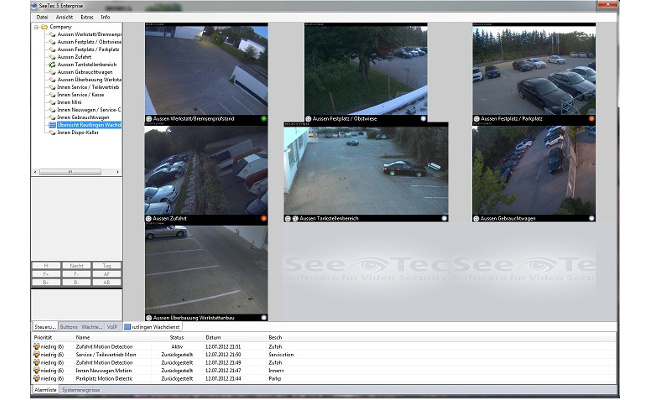This screenshot has width=650, height=400.
Task: Click first icon in Aussen Tankstellenbereich caption
Action: point(288,218)
